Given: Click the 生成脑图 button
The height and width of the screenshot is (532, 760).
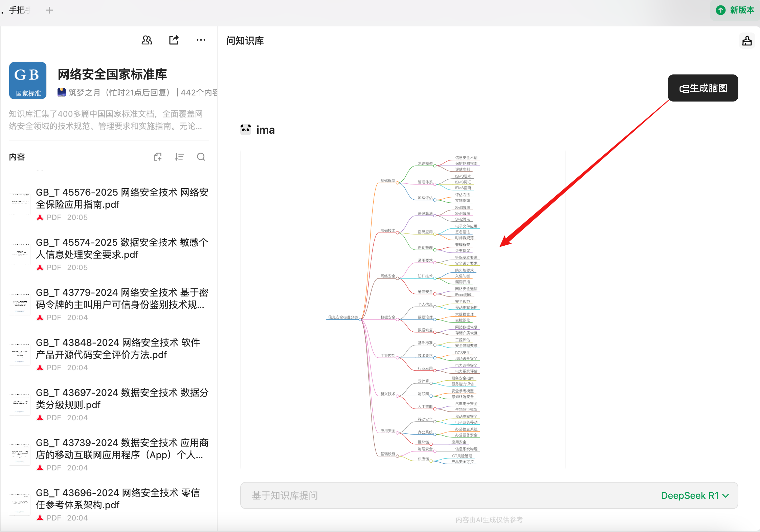Looking at the screenshot, I should tap(703, 88).
